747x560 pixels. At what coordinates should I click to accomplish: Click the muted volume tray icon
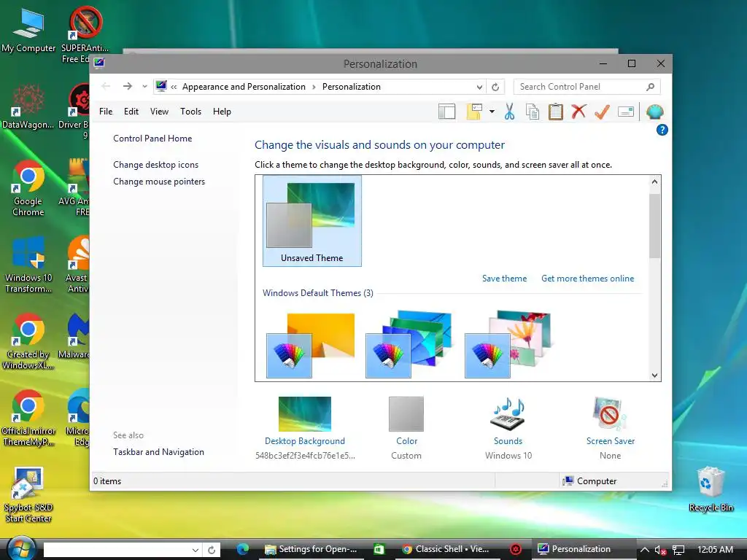pyautogui.click(x=660, y=550)
